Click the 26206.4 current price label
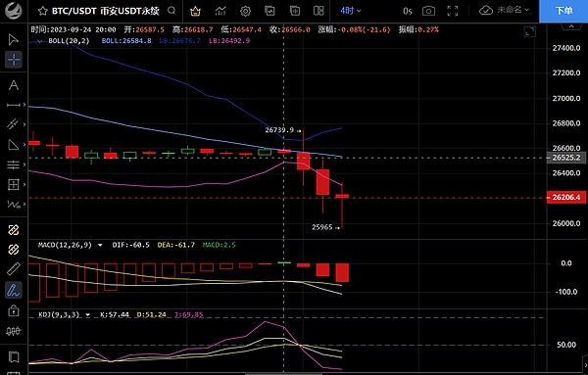This screenshot has height=375, width=588. click(566, 197)
